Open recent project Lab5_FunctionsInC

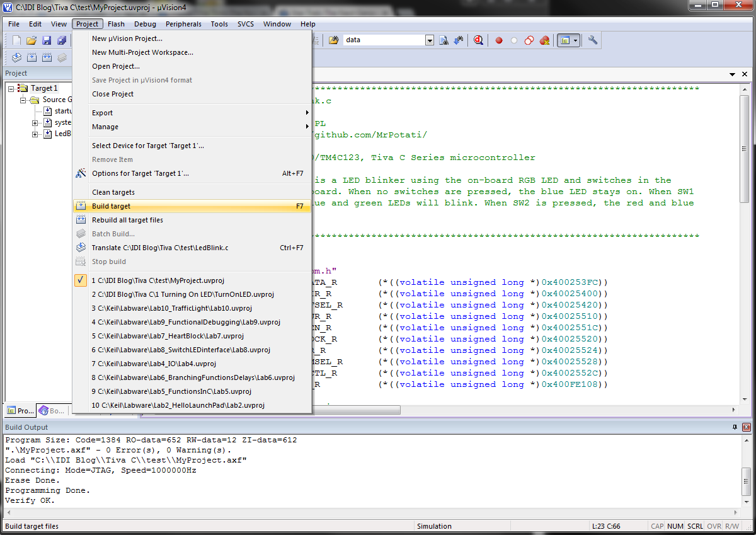[192, 391]
